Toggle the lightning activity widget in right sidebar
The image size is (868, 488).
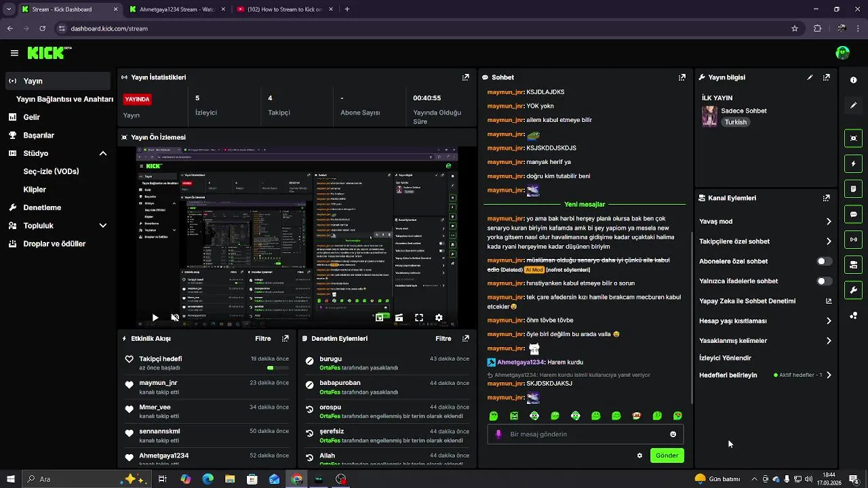(x=853, y=163)
